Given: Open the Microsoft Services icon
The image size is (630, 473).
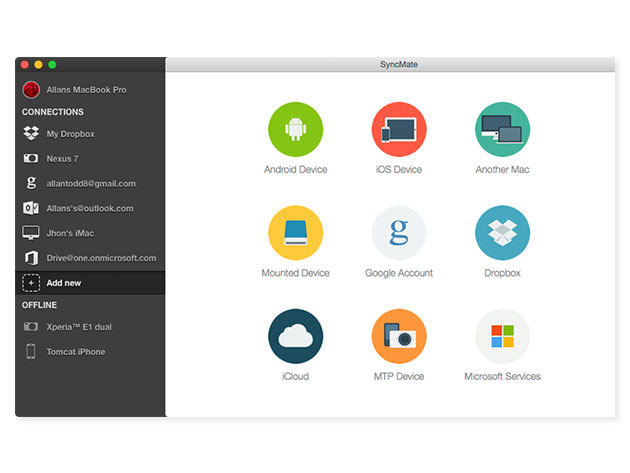Looking at the screenshot, I should 502,336.
